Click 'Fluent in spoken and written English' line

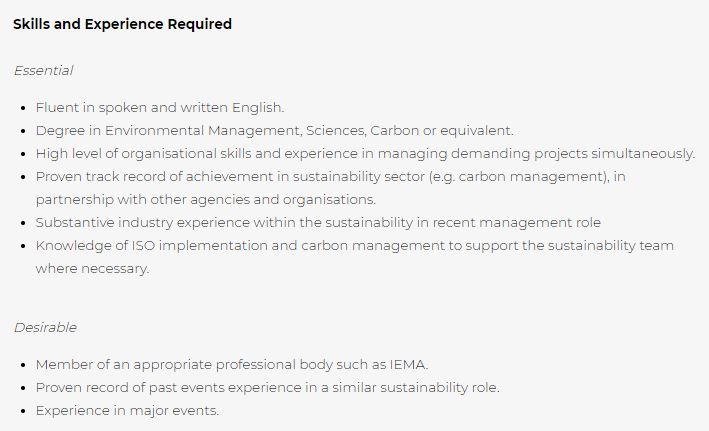click(160, 108)
